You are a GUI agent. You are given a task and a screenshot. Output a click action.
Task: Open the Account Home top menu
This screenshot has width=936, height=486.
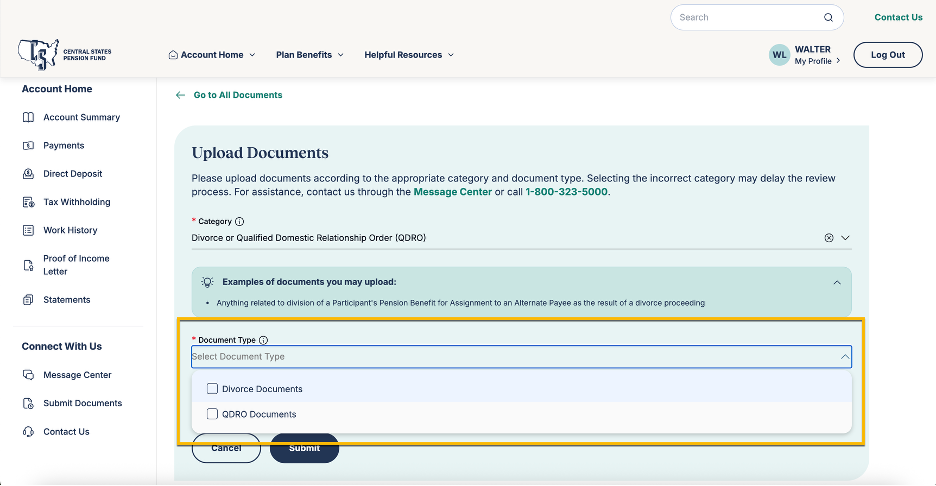click(212, 55)
